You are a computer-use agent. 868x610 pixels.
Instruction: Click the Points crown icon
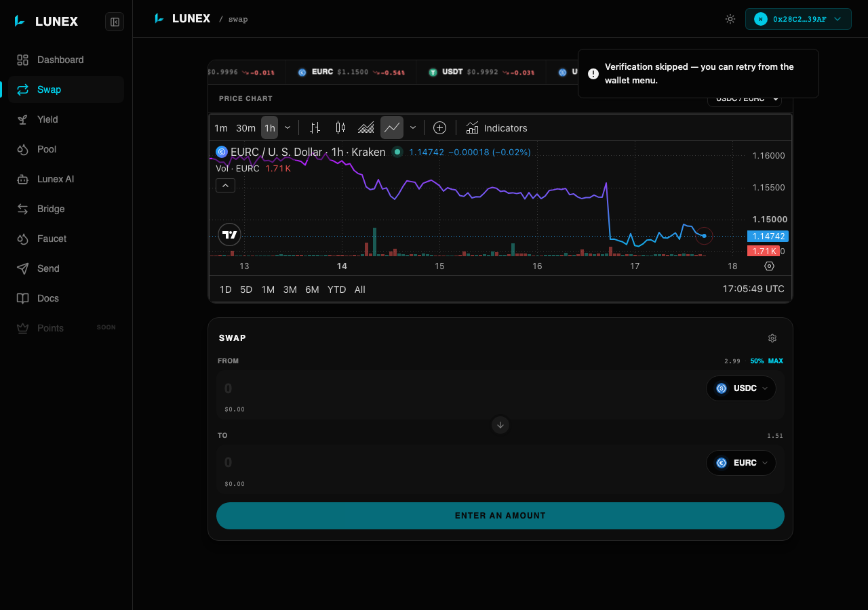coord(23,328)
